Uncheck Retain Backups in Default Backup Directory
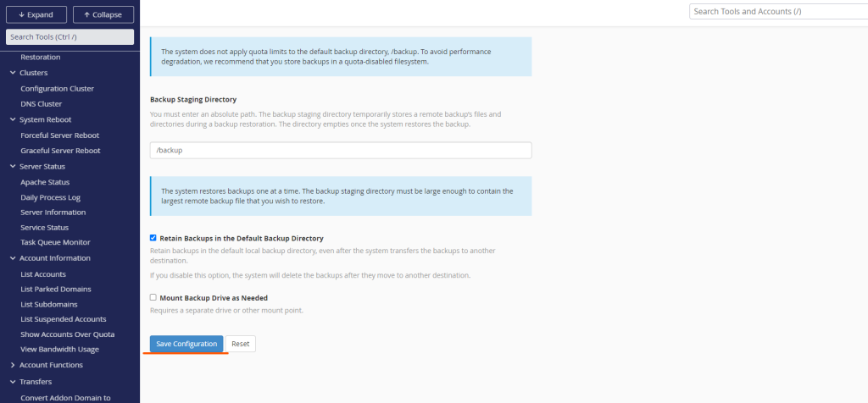This screenshot has height=403, width=868. click(153, 239)
